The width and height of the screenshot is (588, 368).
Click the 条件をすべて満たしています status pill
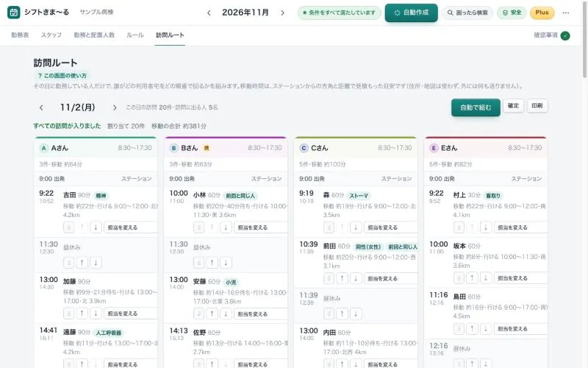coord(340,13)
